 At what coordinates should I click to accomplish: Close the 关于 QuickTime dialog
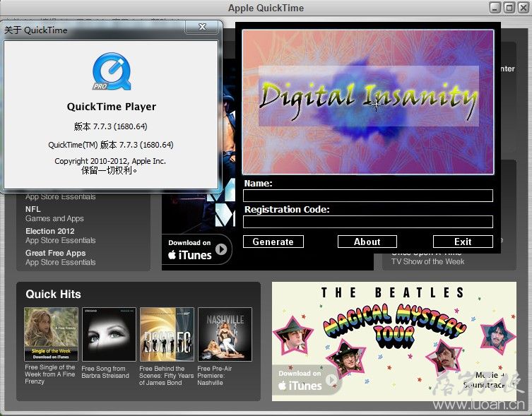(x=202, y=27)
